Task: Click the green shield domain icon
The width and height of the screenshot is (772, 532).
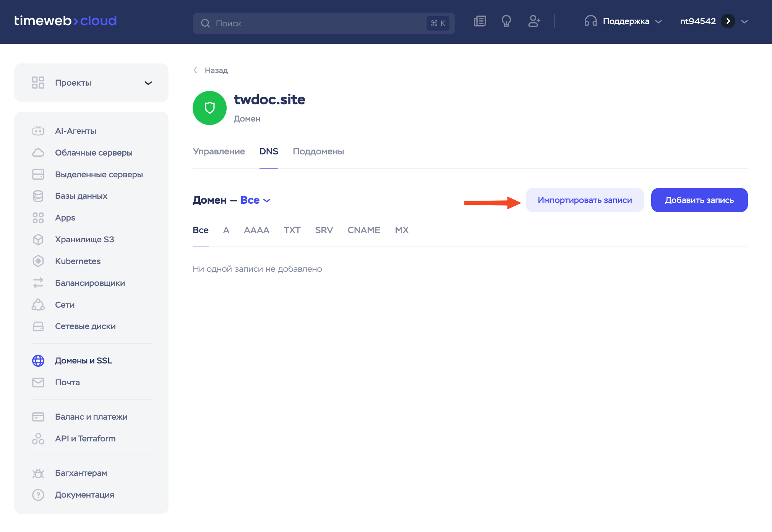Action: coord(209,108)
